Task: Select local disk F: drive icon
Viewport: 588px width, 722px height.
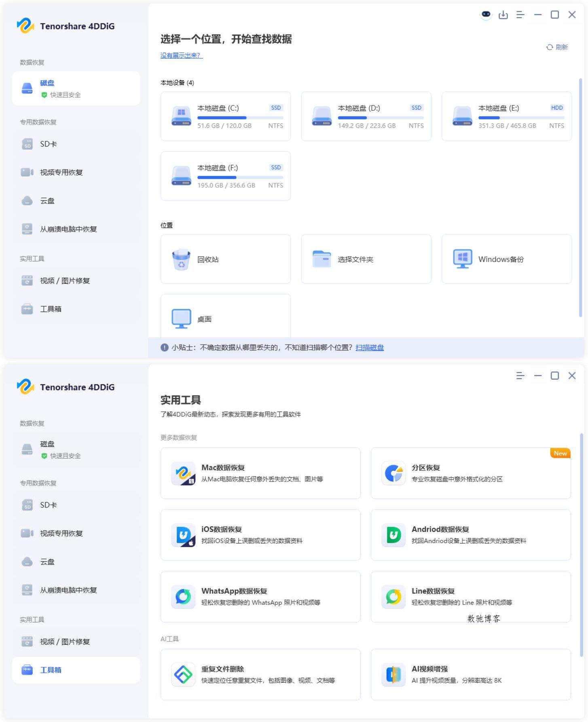Action: click(x=181, y=176)
